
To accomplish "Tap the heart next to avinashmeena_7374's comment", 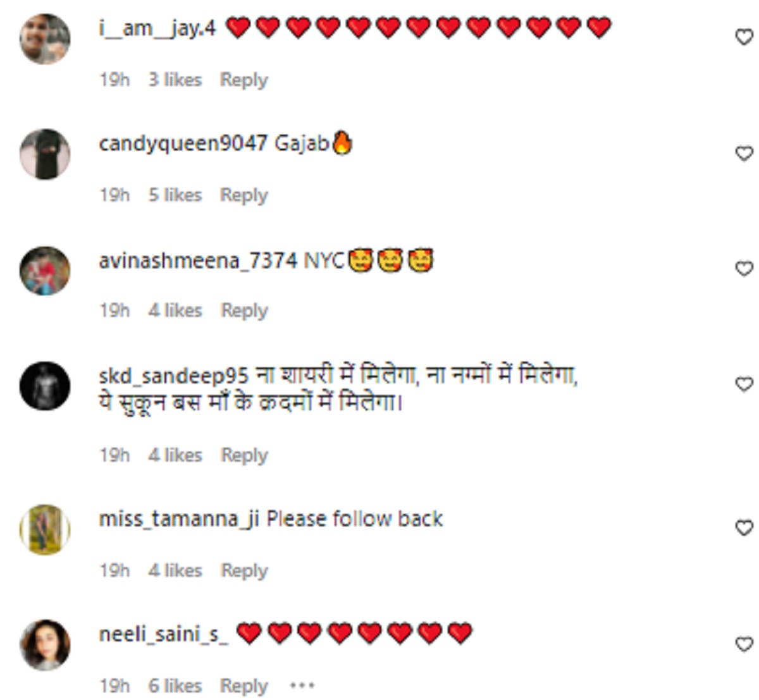I will (744, 269).
